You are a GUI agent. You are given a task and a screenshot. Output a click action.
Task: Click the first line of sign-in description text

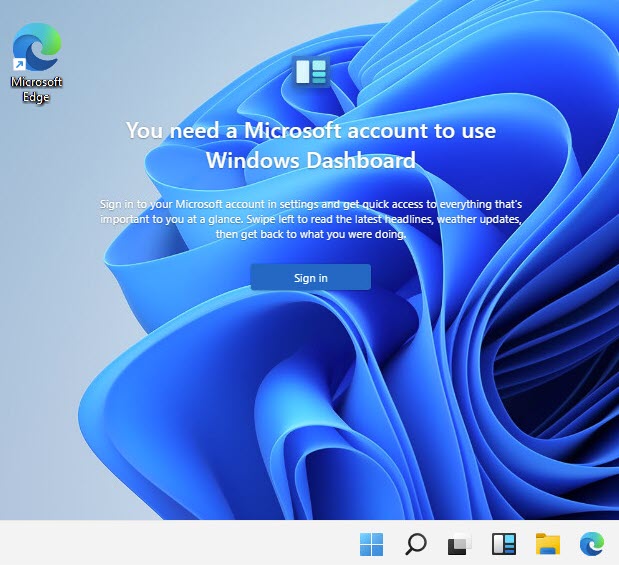310,204
